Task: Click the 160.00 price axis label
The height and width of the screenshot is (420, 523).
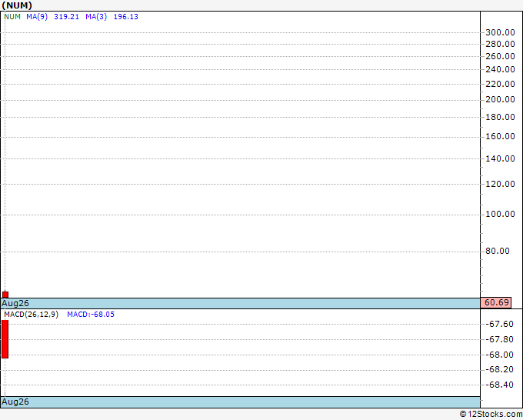Action: pyautogui.click(x=500, y=136)
